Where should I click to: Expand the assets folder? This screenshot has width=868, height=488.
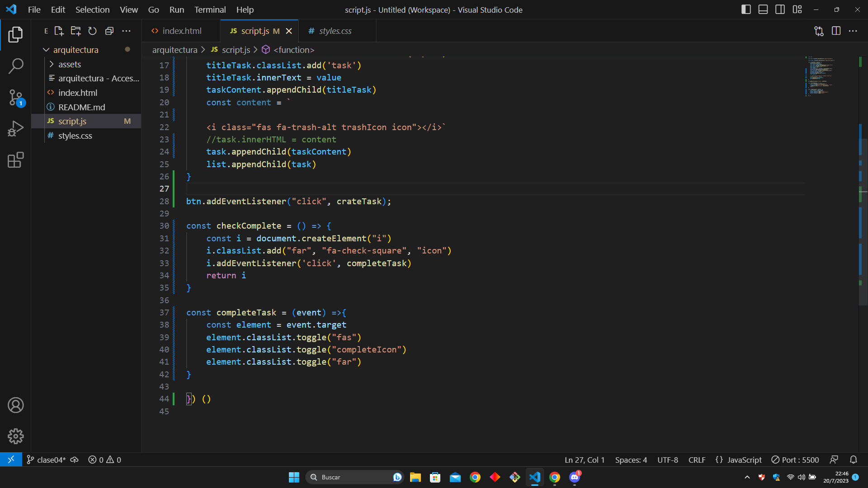click(86, 64)
